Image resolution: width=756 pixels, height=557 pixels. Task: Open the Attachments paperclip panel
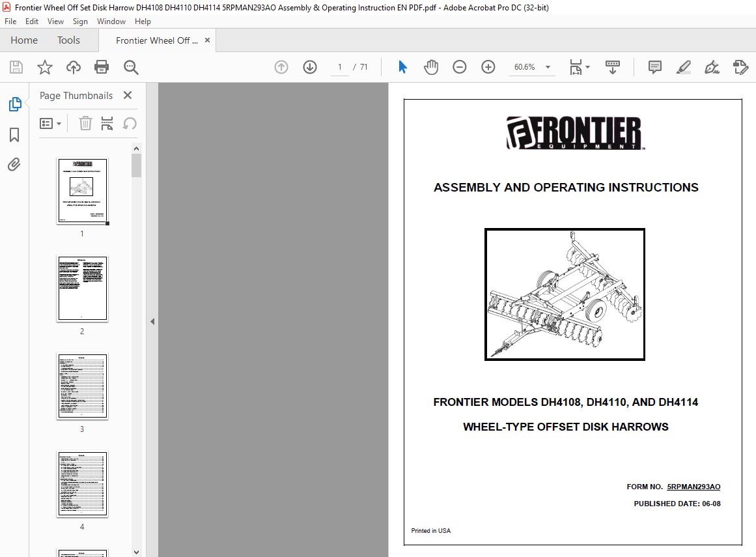tap(14, 164)
